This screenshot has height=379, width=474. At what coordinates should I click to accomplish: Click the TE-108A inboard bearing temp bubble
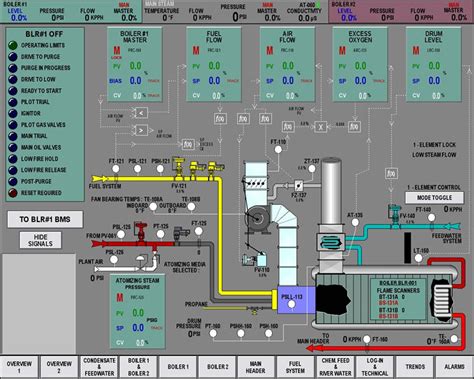coord(153,207)
